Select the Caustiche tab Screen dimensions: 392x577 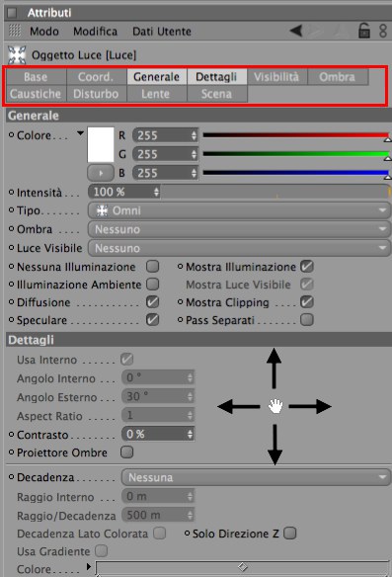(36, 94)
